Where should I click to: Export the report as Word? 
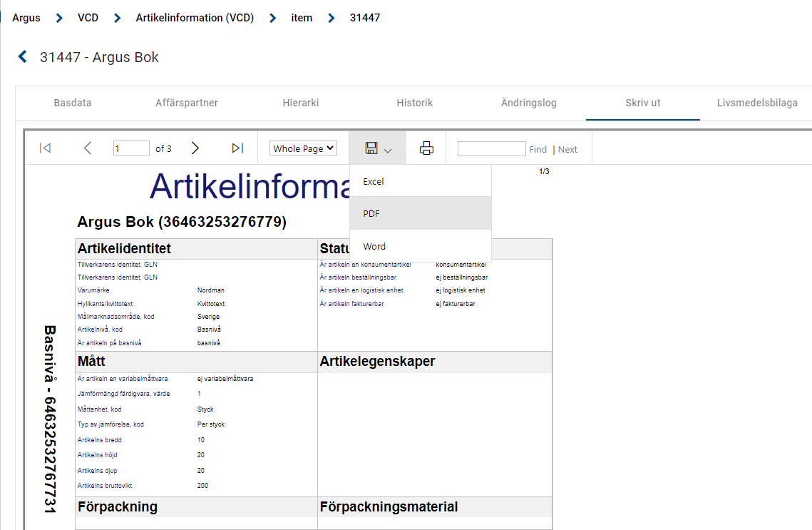click(421, 246)
